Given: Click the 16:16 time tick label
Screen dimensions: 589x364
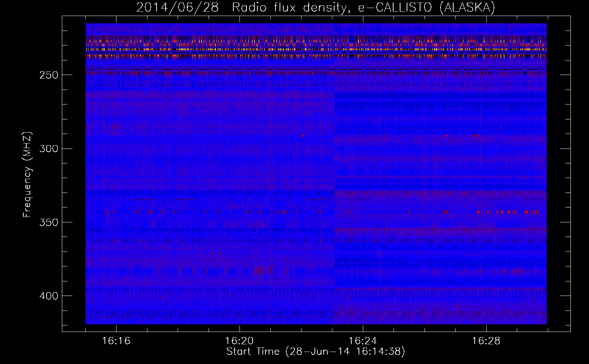Looking at the screenshot, I should 116,341.
